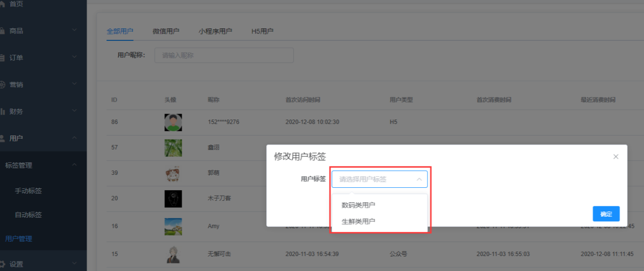Screen dimensions: 644x271
Task: Click the 用户昵称 search input
Action: pos(224,55)
